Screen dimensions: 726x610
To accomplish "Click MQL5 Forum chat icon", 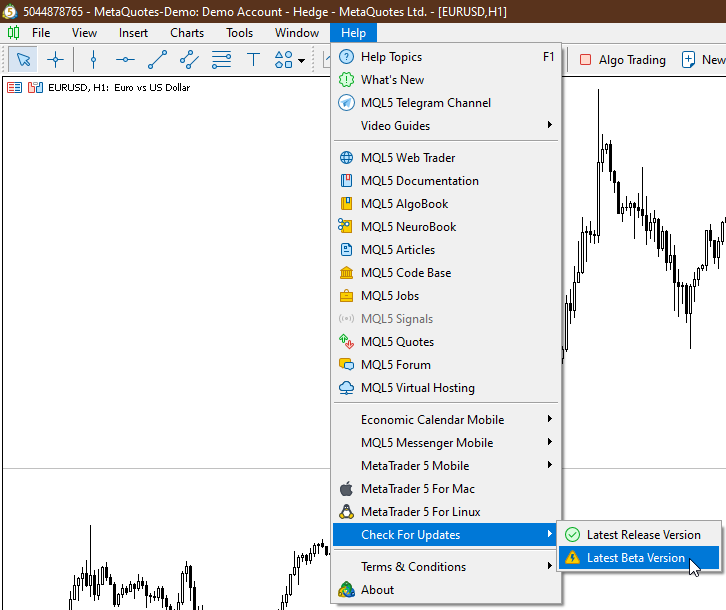I will tap(346, 365).
